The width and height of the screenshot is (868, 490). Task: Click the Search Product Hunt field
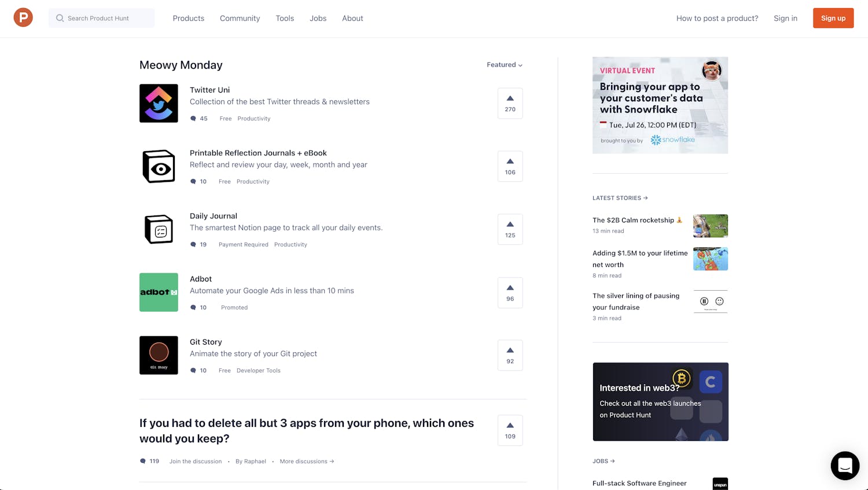pos(102,18)
